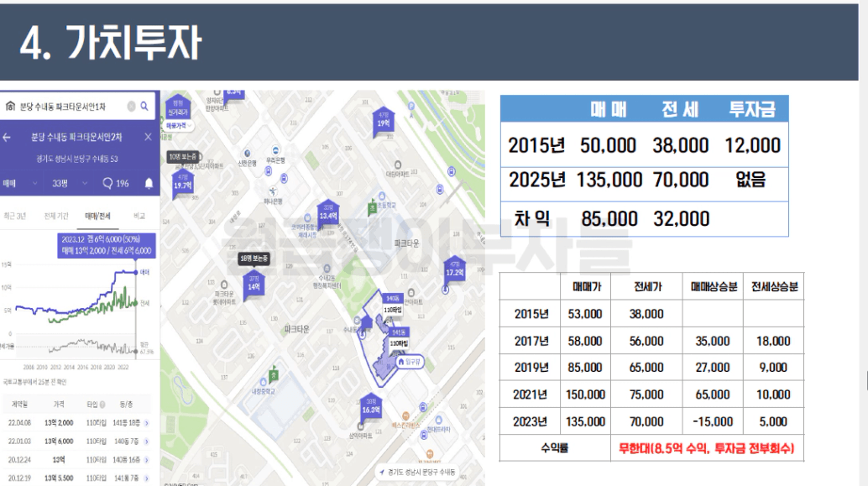Expand the 20.12.19 transaction row arrow

[147, 478]
